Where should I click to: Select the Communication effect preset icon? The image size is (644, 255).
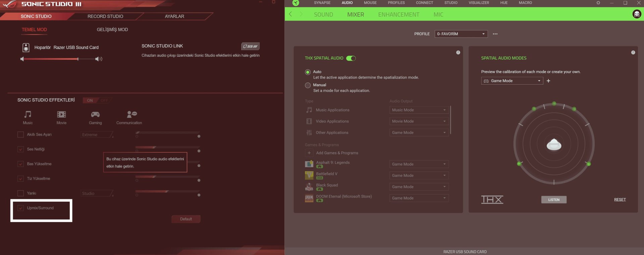click(x=132, y=114)
